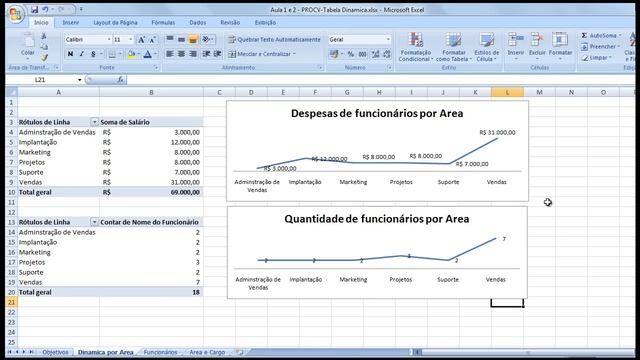Screen dimensions: 640x360
Task: Open the Office button menu
Action: pyautogui.click(x=15, y=14)
